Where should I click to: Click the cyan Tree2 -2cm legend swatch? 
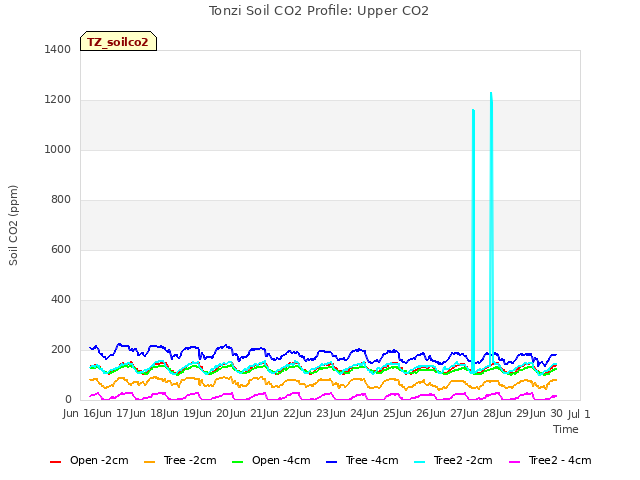click(419, 462)
